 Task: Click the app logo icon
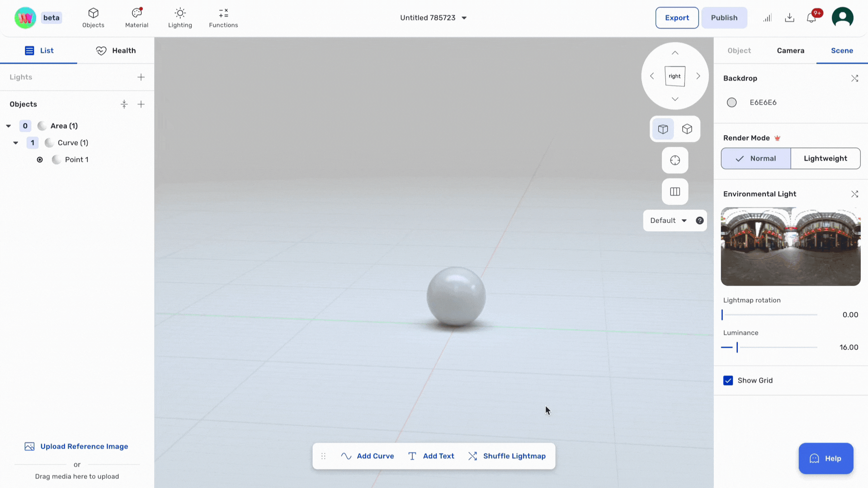[x=25, y=18]
